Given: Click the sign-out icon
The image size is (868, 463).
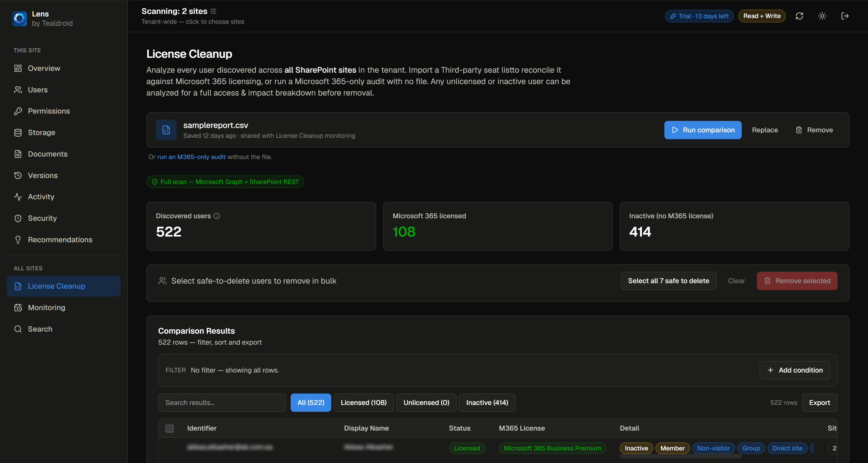Looking at the screenshot, I should [x=845, y=16].
